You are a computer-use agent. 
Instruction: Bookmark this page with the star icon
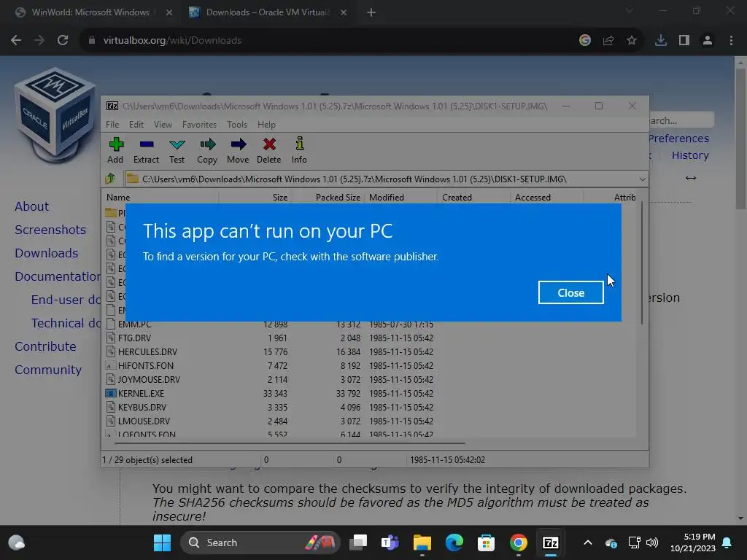click(x=632, y=41)
